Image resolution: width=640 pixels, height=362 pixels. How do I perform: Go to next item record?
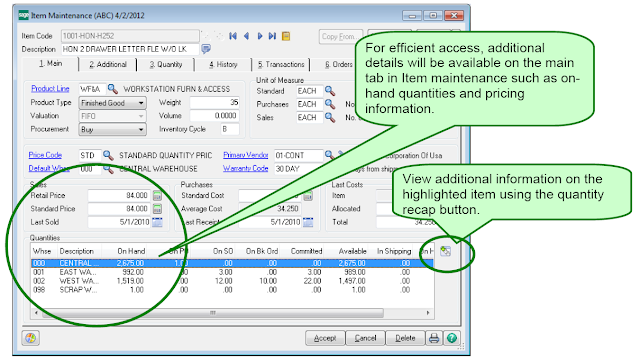(260, 36)
